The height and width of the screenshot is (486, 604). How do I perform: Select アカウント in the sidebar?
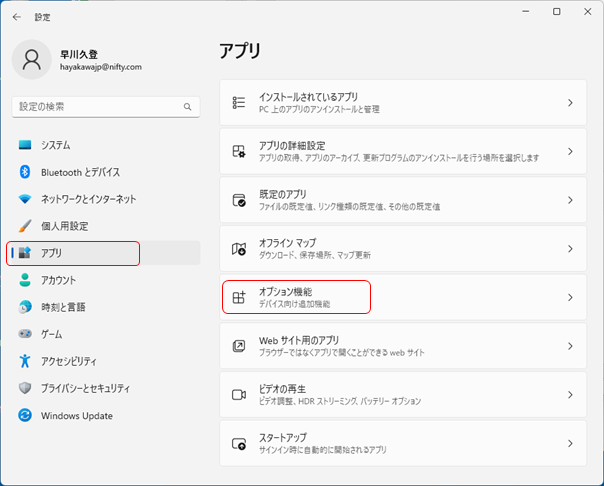tap(59, 280)
